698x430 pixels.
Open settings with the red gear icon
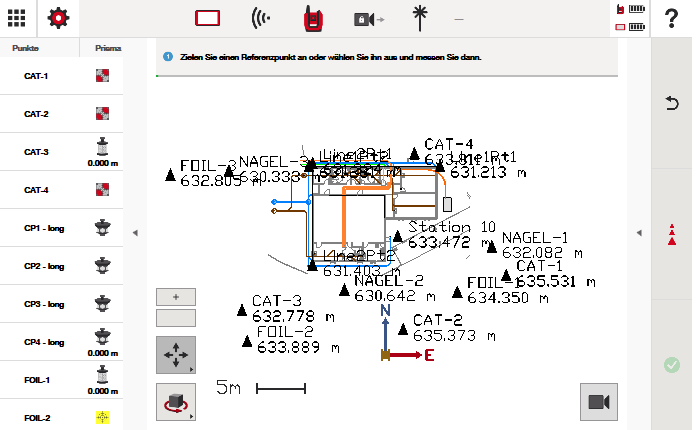coord(59,18)
